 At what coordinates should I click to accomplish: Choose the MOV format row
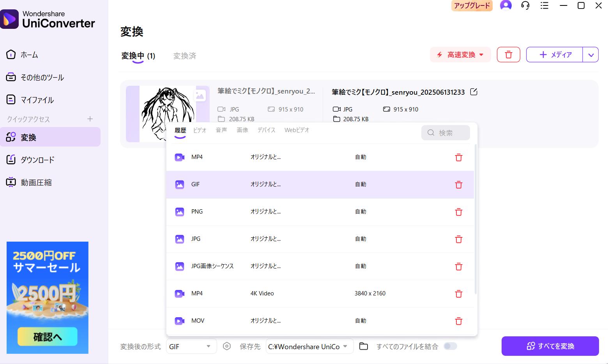pyautogui.click(x=320, y=321)
